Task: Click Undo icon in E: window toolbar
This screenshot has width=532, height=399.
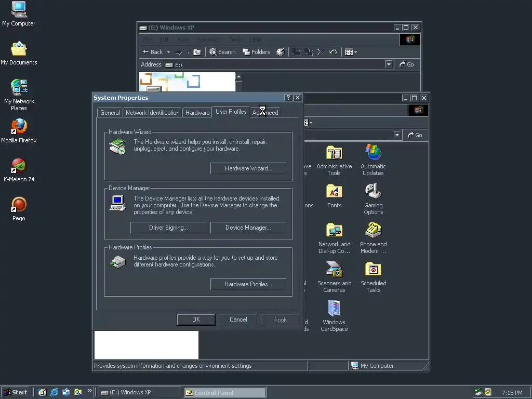Action: [333, 52]
